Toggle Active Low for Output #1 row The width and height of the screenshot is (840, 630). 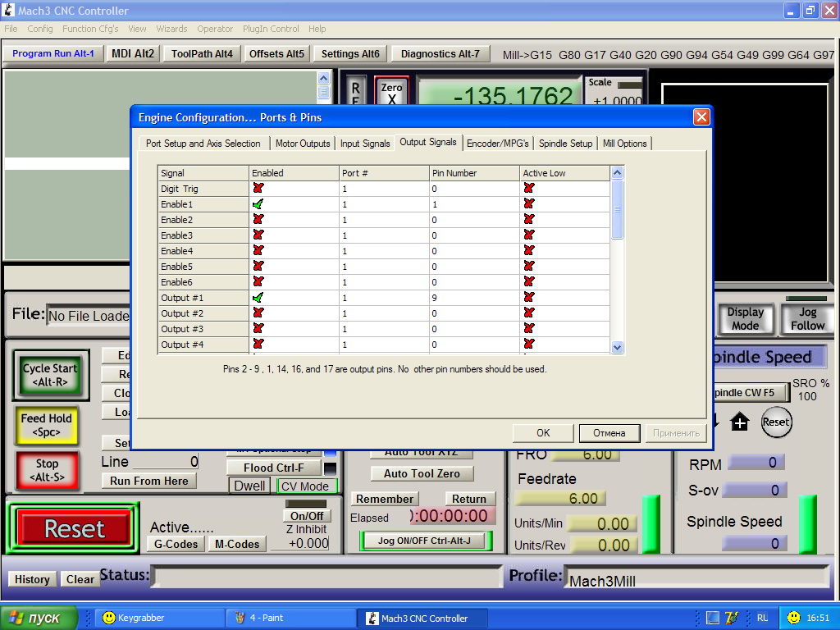529,297
